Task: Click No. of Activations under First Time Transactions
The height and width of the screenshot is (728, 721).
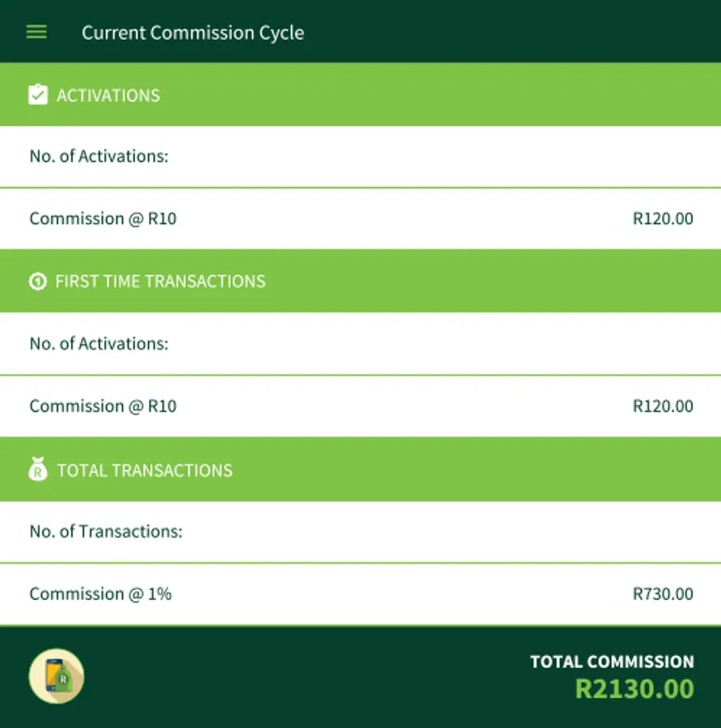Action: point(99,344)
